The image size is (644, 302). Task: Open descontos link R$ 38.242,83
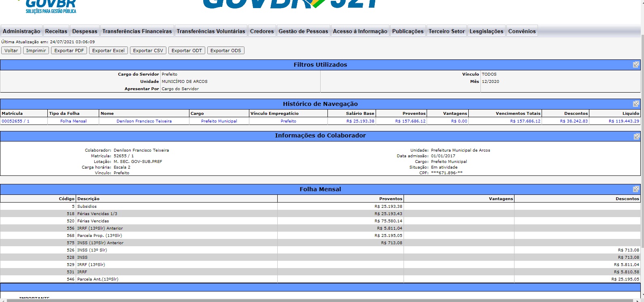[x=574, y=121]
